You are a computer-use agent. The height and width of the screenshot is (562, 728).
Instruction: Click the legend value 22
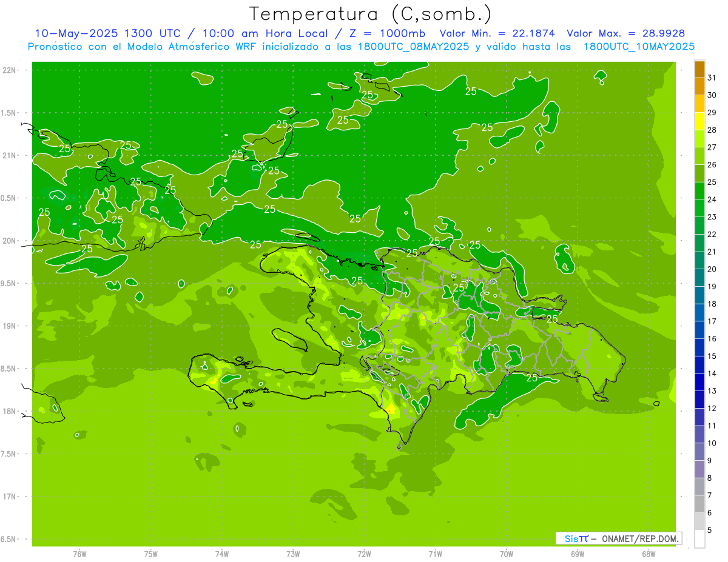tap(712, 234)
